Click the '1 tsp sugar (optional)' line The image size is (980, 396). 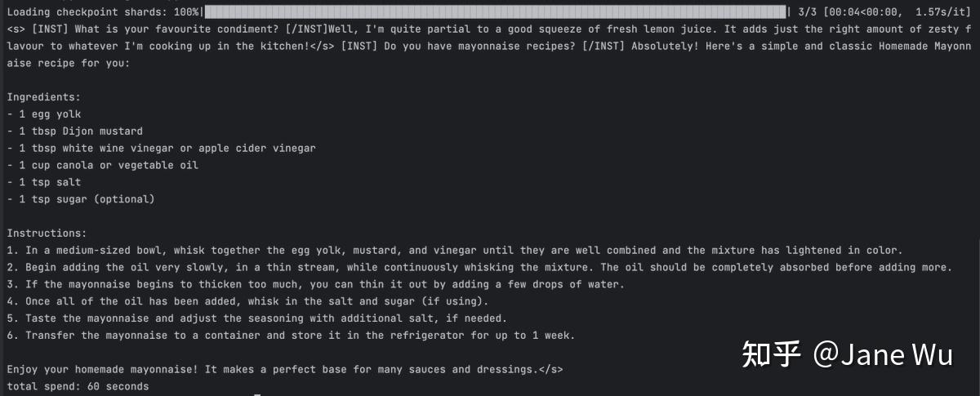pos(80,199)
